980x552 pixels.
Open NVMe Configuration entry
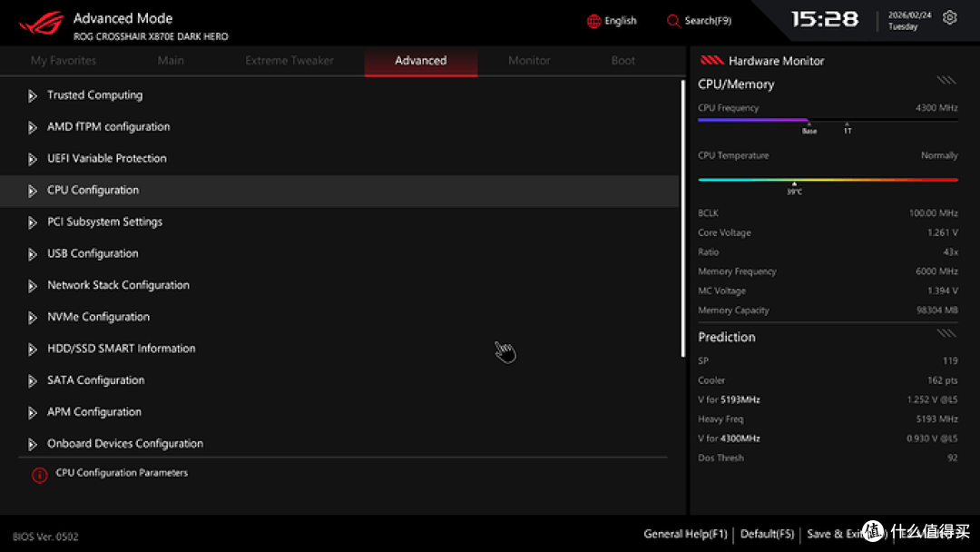pyautogui.click(x=99, y=317)
